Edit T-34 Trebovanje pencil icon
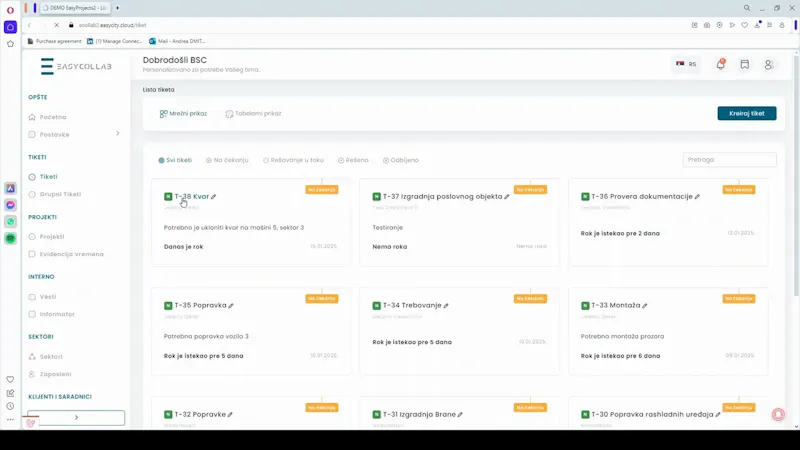This screenshot has height=450, width=800. pyautogui.click(x=446, y=306)
